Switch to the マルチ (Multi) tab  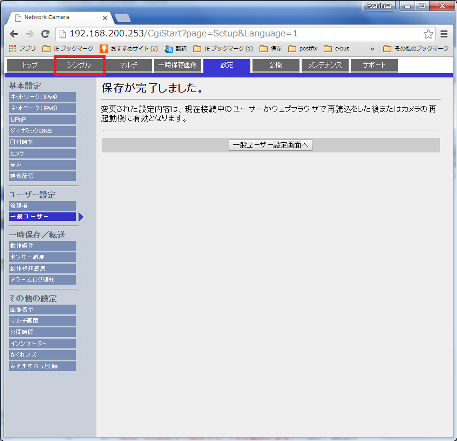[129, 65]
